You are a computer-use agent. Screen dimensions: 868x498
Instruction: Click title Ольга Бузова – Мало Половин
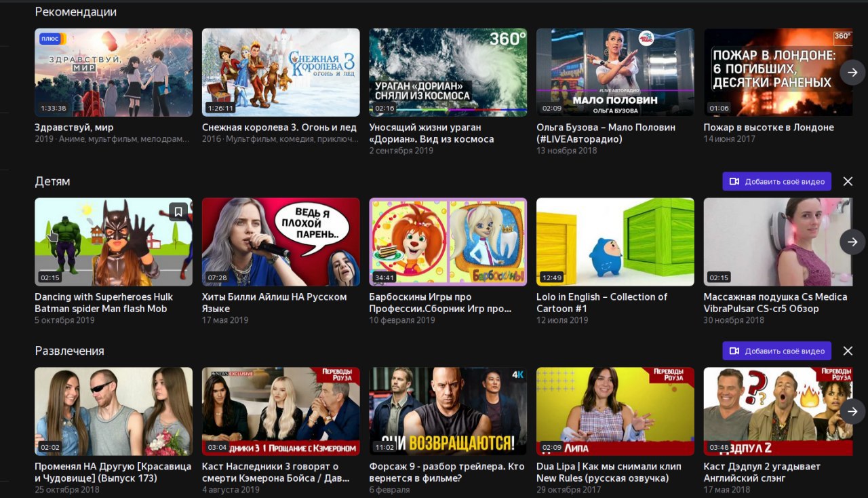pos(606,133)
